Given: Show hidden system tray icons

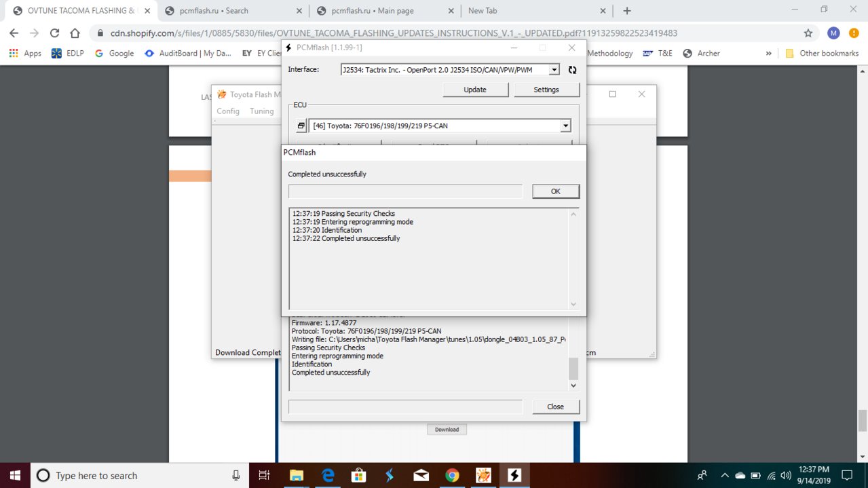Looking at the screenshot, I should pyautogui.click(x=725, y=475).
